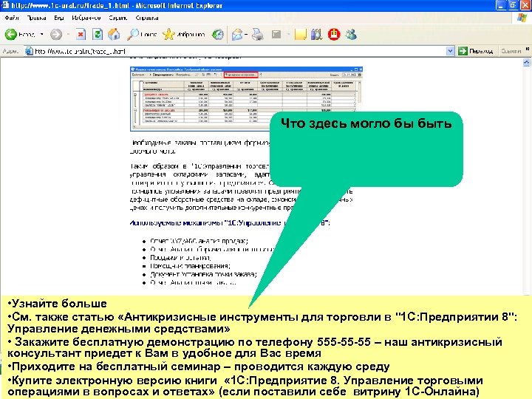532x399 pixels.
Task: Click the line «Приходите на бесплатный семинар»
Action: [x=198, y=366]
